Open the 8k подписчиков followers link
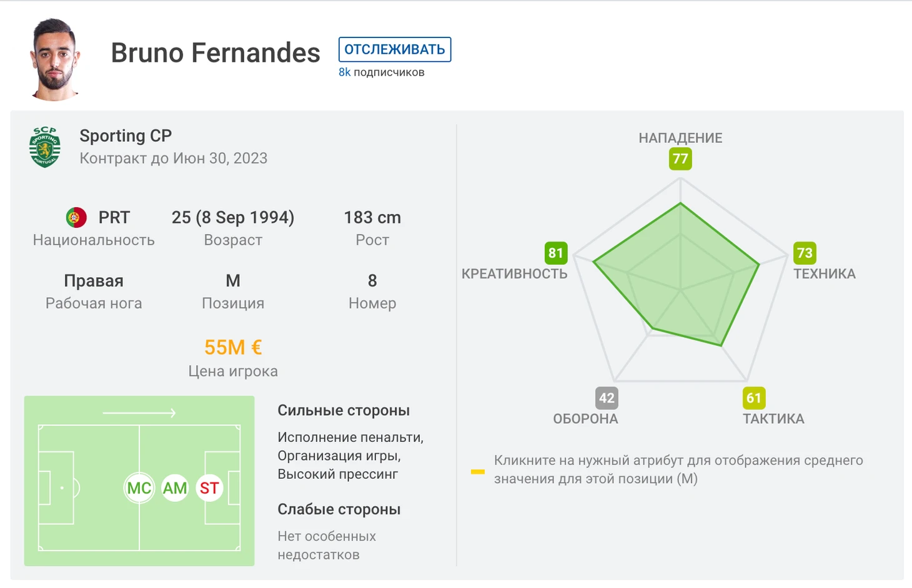 click(382, 72)
